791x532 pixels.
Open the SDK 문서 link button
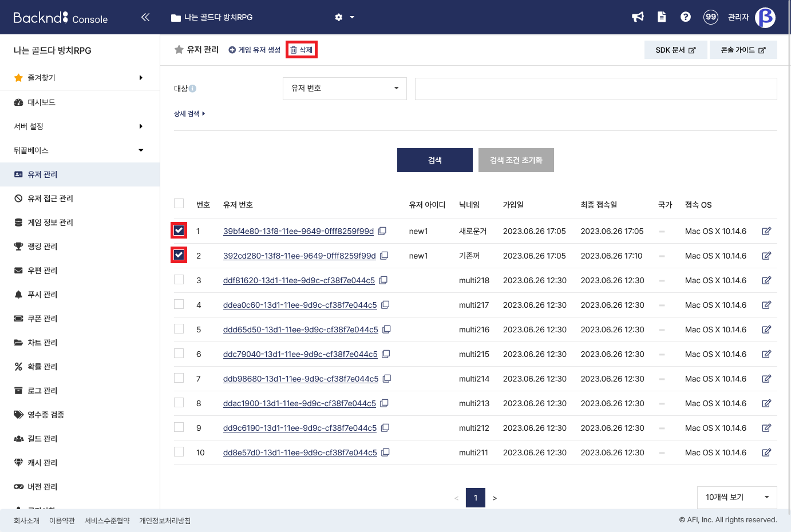[x=676, y=50]
